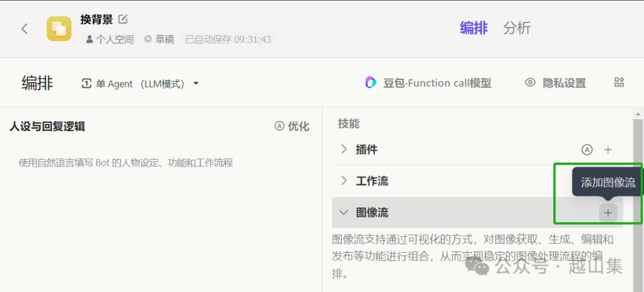Click the 草稿 status label

(159, 39)
